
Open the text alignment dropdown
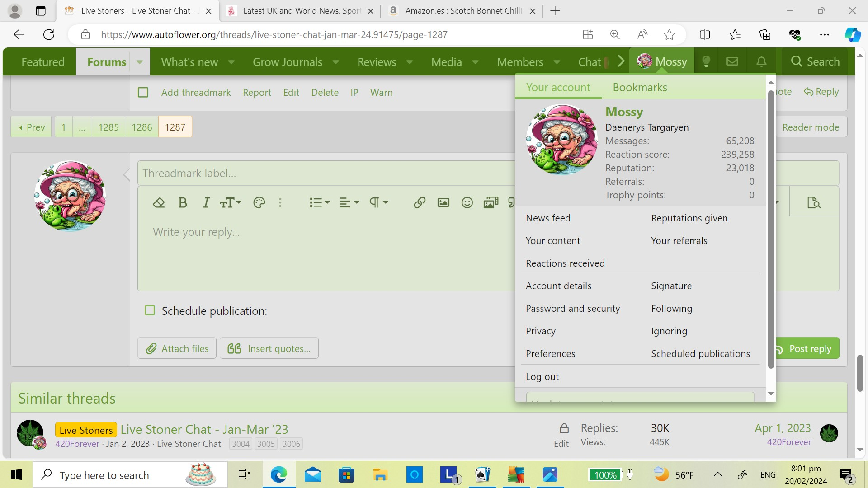(349, 203)
